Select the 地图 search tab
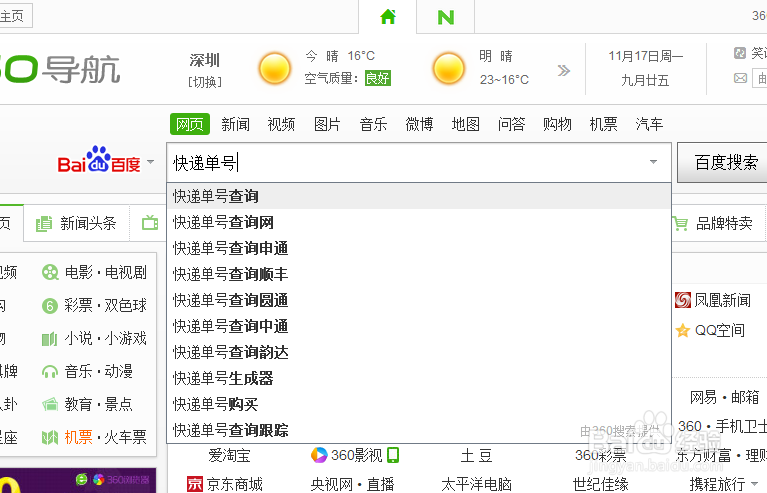767x493 pixels. tap(465, 124)
